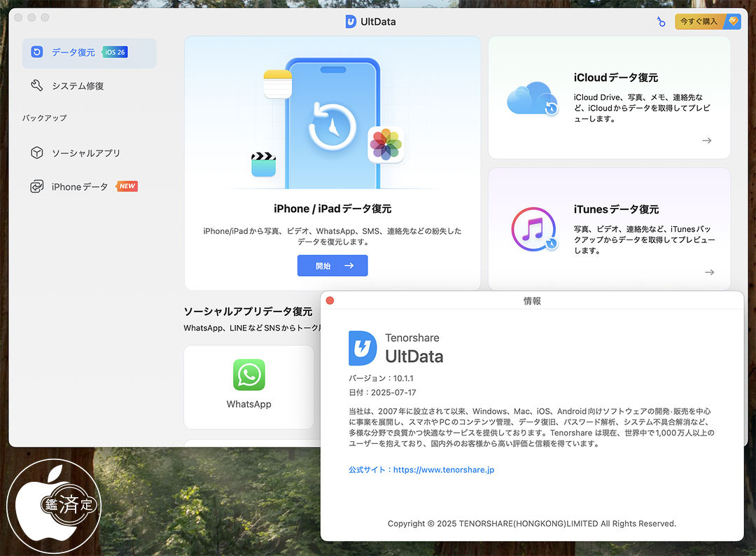Screen dimensions: 756x556
Task: Click the diamond icon on the purchase button
Action: point(734,21)
